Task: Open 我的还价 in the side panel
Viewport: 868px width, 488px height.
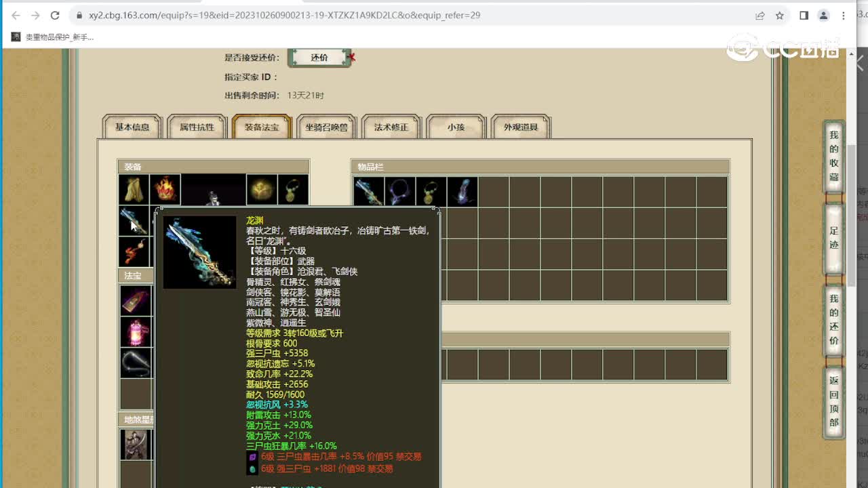Action: coord(834,319)
